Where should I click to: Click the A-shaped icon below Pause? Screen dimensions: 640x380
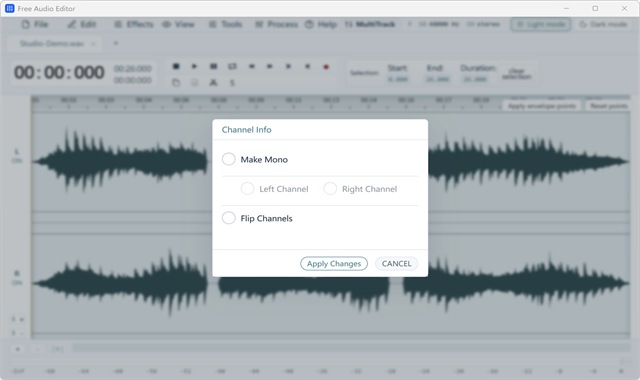213,83
